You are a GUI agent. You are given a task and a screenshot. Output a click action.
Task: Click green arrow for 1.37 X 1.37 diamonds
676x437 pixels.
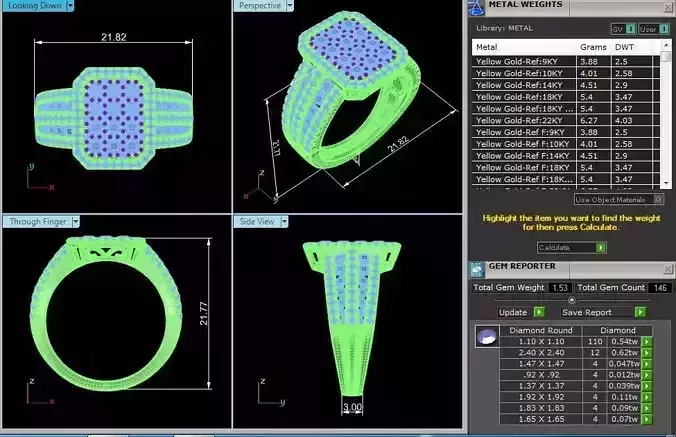647,386
